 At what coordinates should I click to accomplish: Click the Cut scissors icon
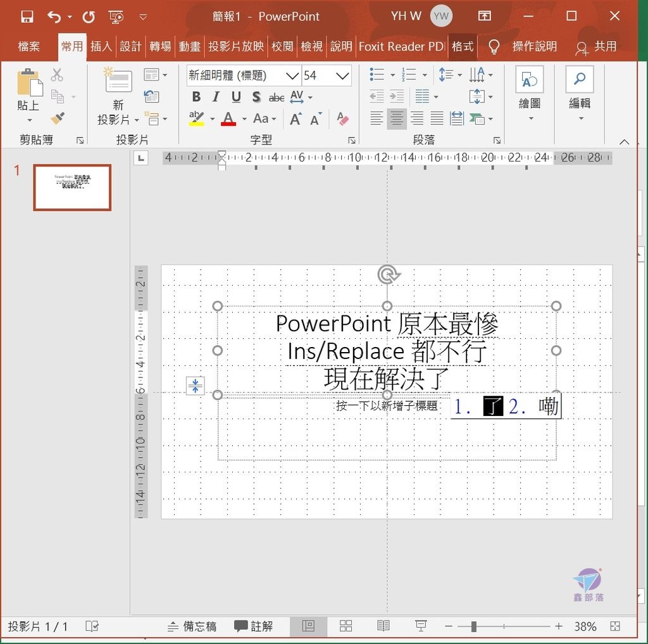pyautogui.click(x=57, y=75)
